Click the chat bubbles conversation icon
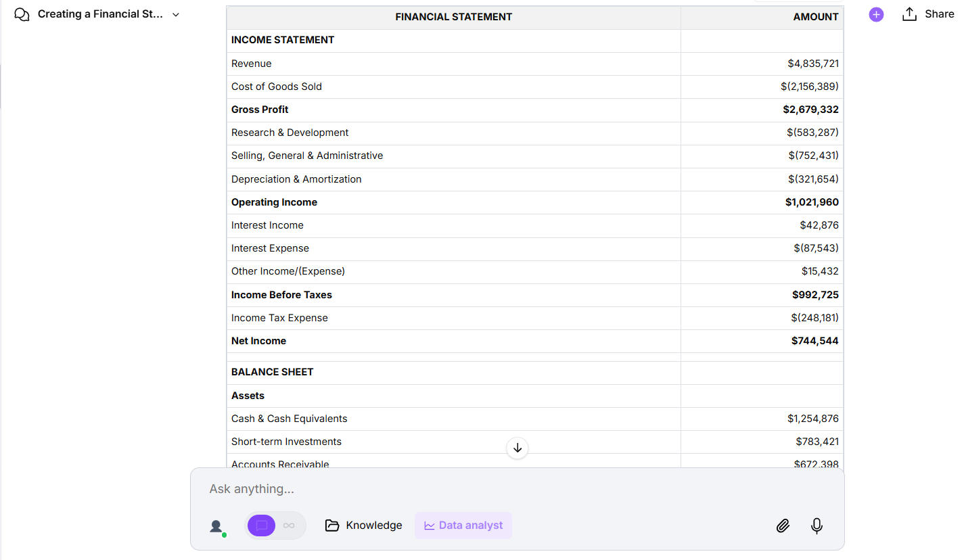The width and height of the screenshot is (964, 560). pos(22,14)
